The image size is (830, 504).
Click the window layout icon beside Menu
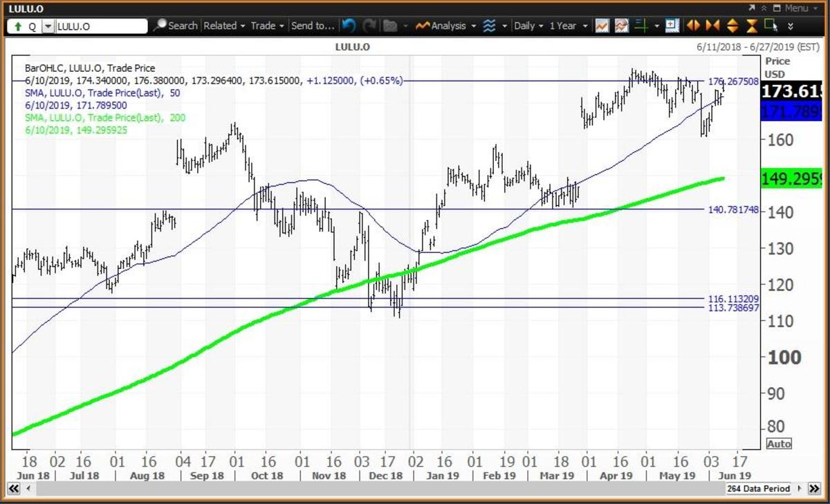coord(777,8)
